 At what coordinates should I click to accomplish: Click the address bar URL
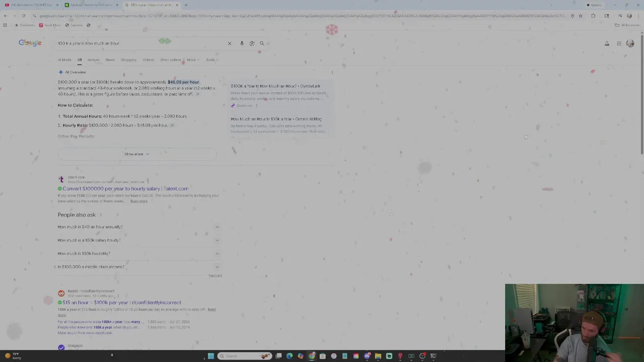click(x=302, y=16)
